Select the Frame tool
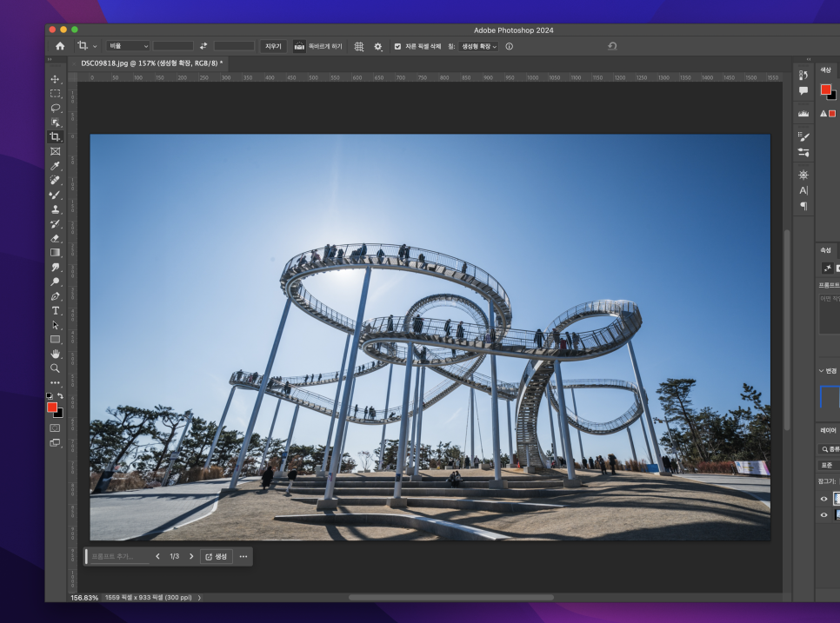 (x=55, y=151)
